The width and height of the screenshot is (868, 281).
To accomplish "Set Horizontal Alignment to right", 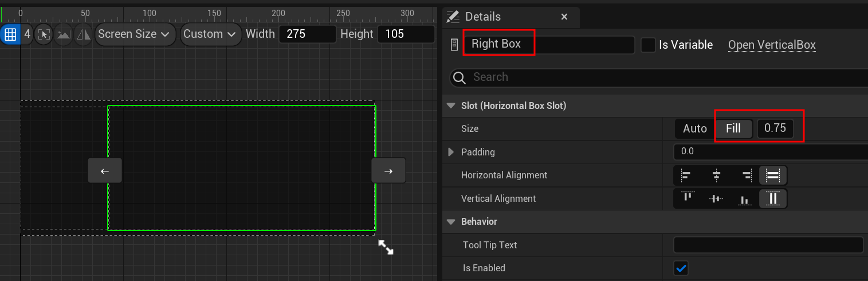I will pyautogui.click(x=746, y=175).
